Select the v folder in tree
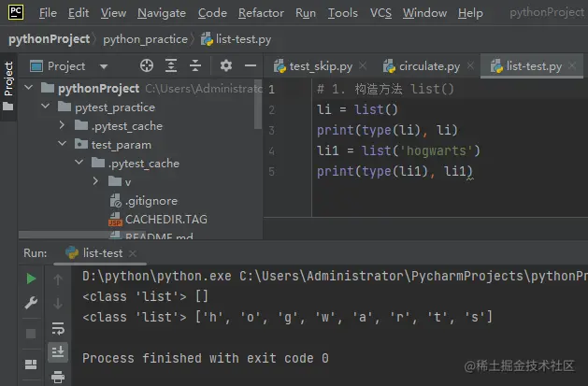This screenshot has width=588, height=386. click(120, 182)
